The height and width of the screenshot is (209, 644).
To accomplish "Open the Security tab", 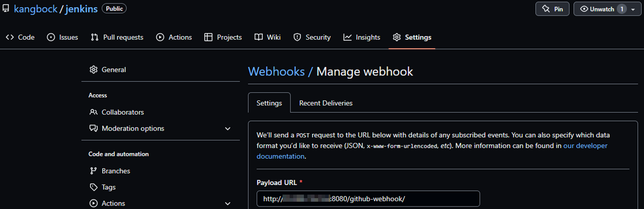I will point(312,37).
